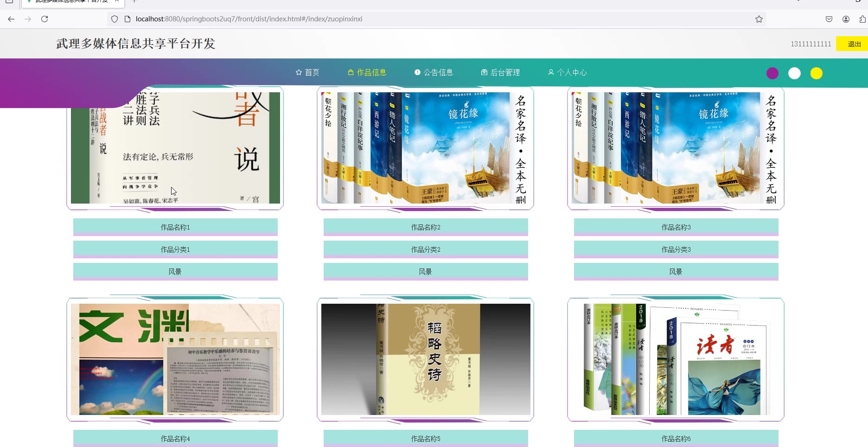Select the white theme color circle

794,73
